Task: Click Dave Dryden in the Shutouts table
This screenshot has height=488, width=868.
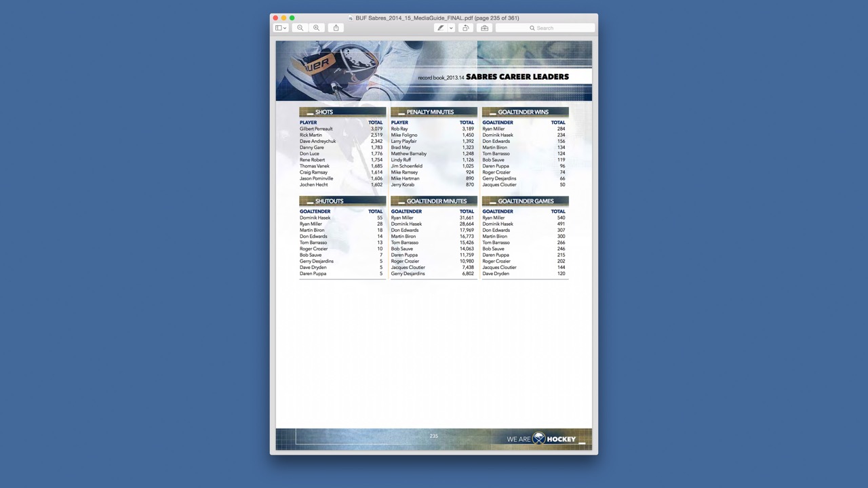Action: click(313, 267)
